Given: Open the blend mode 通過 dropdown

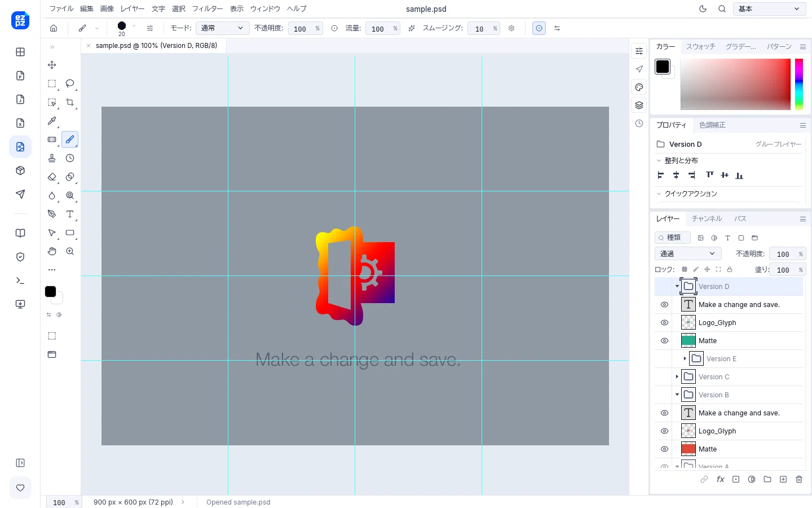Looking at the screenshot, I should tap(688, 253).
